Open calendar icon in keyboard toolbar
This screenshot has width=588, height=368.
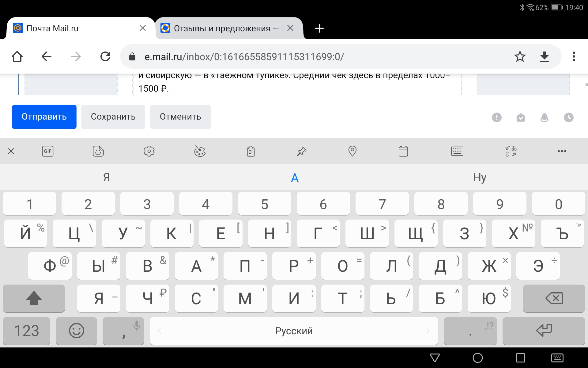403,151
